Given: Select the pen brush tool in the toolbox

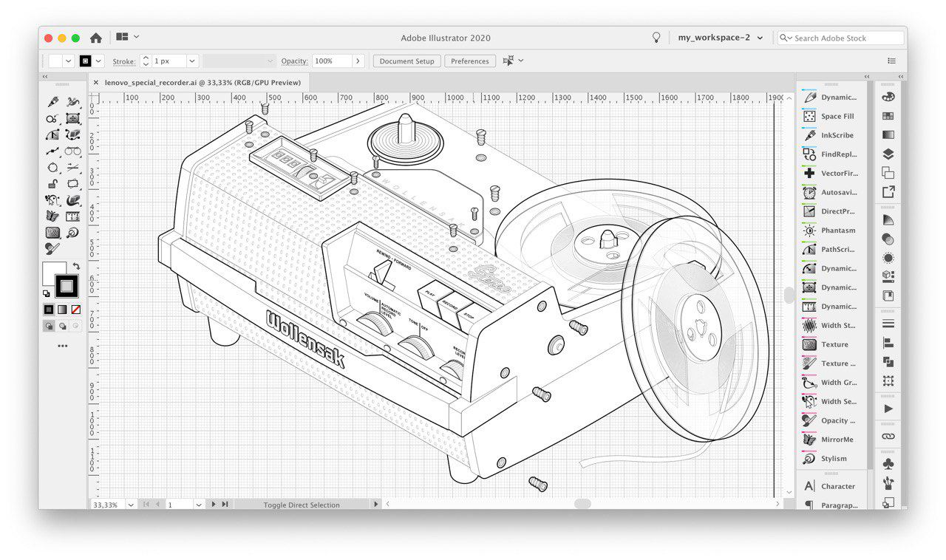Looking at the screenshot, I should pyautogui.click(x=53, y=102).
